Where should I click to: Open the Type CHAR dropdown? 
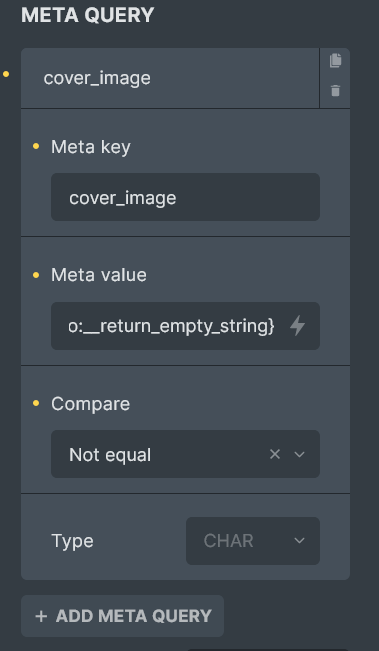[253, 541]
